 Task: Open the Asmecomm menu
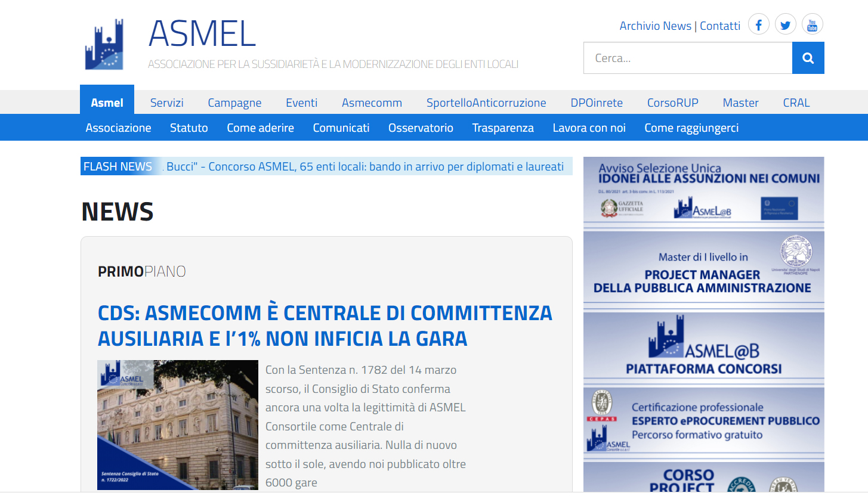pyautogui.click(x=372, y=103)
